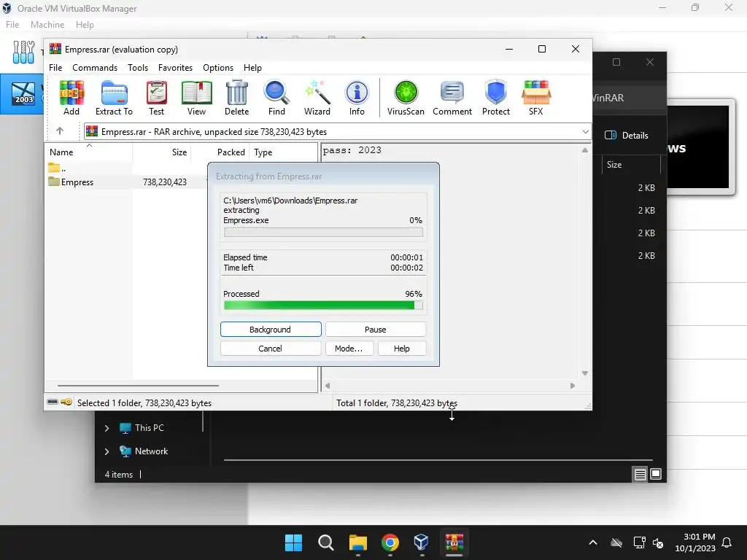Image resolution: width=747 pixels, height=560 pixels.
Task: Click Background button in extraction dialog
Action: 271,330
